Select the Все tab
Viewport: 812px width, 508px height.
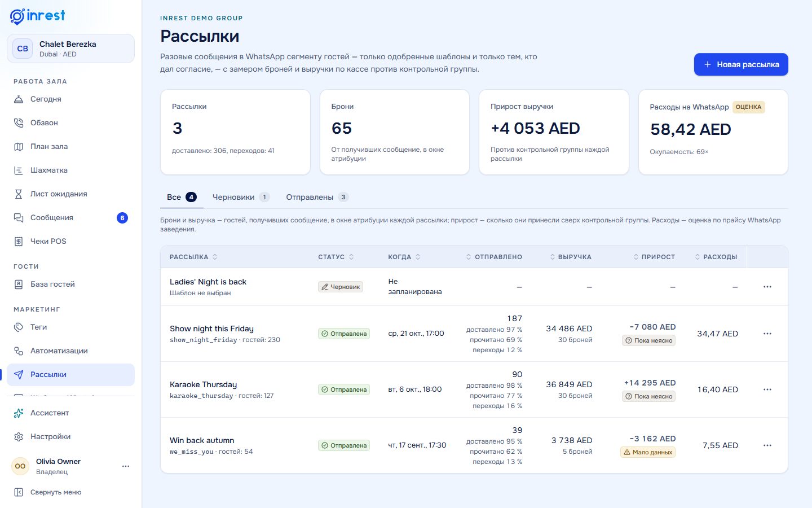[x=182, y=197]
